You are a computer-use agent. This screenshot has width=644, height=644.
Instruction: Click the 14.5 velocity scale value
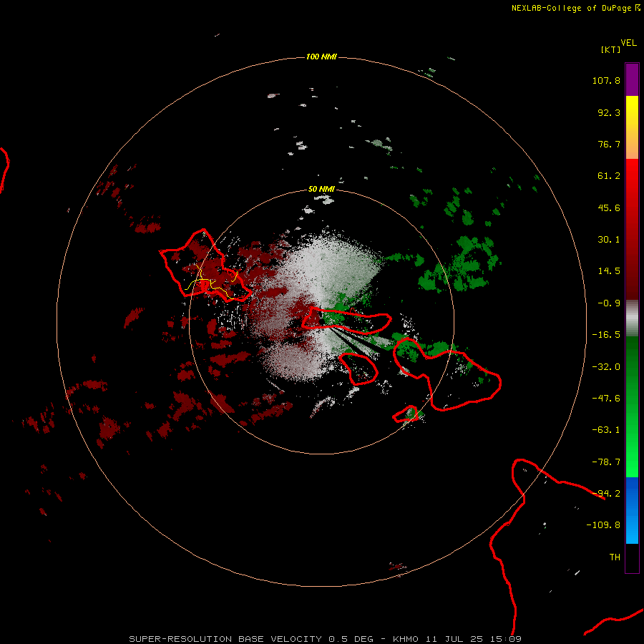pyautogui.click(x=609, y=271)
